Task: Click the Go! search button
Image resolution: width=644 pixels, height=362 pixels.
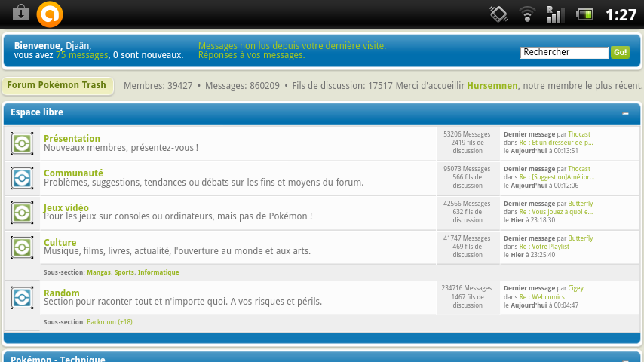Action: pyautogui.click(x=620, y=52)
